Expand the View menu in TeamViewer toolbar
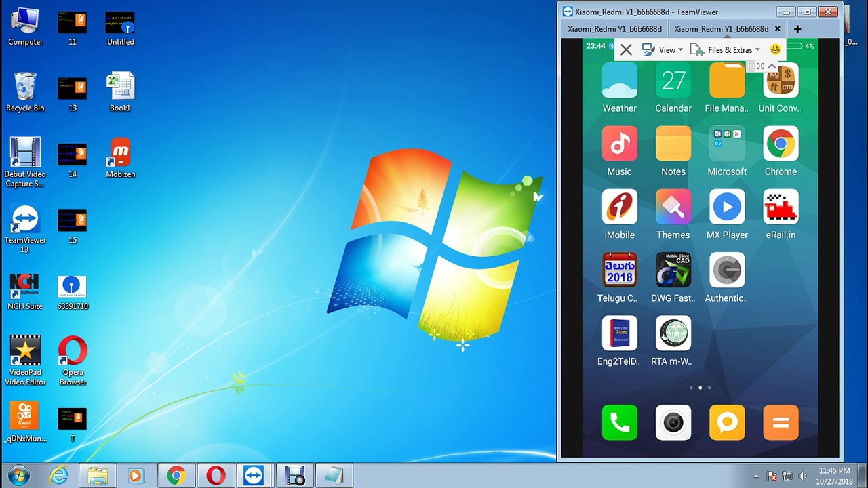Screen dimensions: 868x488 pyautogui.click(x=663, y=49)
